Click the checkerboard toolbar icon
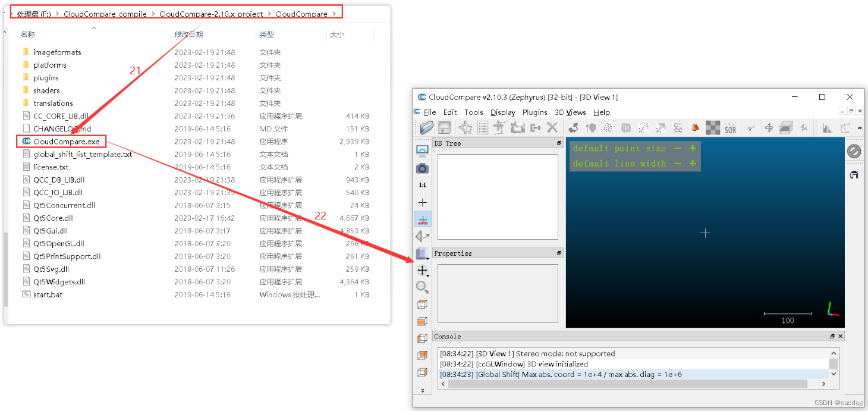This screenshot has height=411, width=868. [713, 127]
